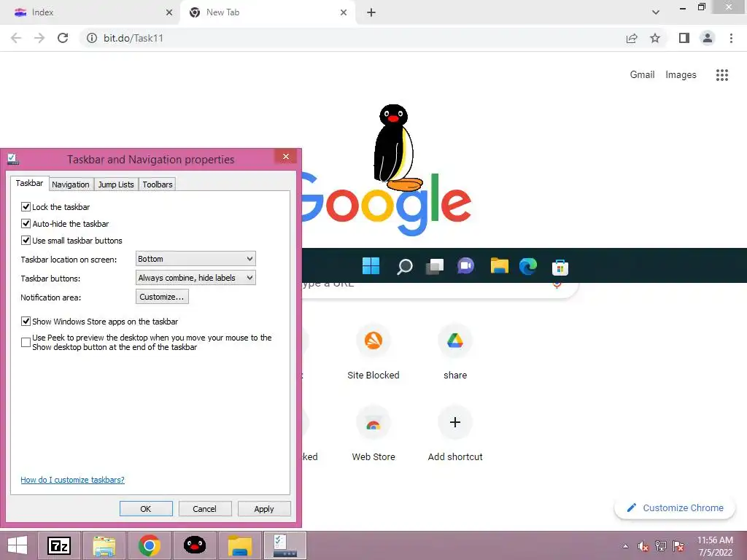The image size is (747, 560).
Task: Enable Use Peek to preview desktop checkbox
Action: (x=26, y=343)
